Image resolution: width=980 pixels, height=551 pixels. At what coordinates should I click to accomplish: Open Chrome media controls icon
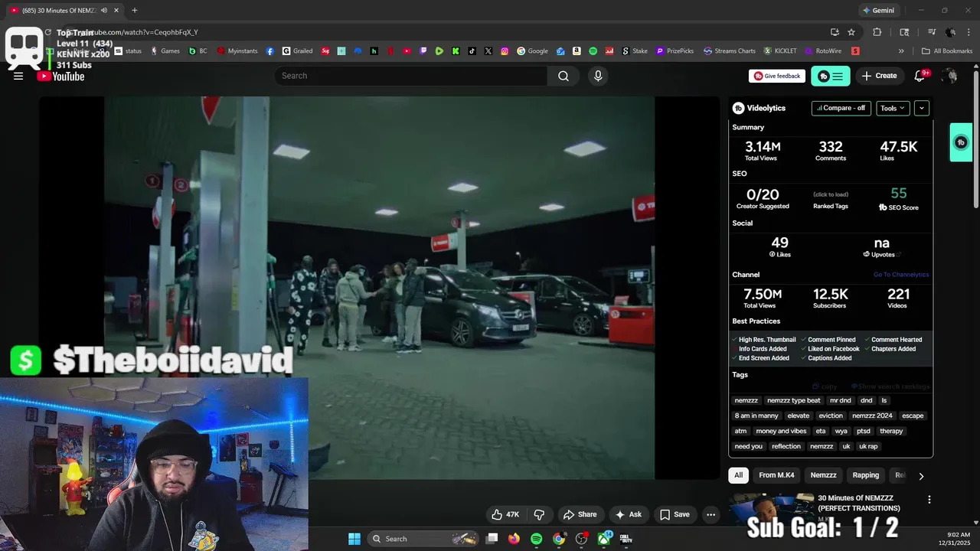(932, 32)
